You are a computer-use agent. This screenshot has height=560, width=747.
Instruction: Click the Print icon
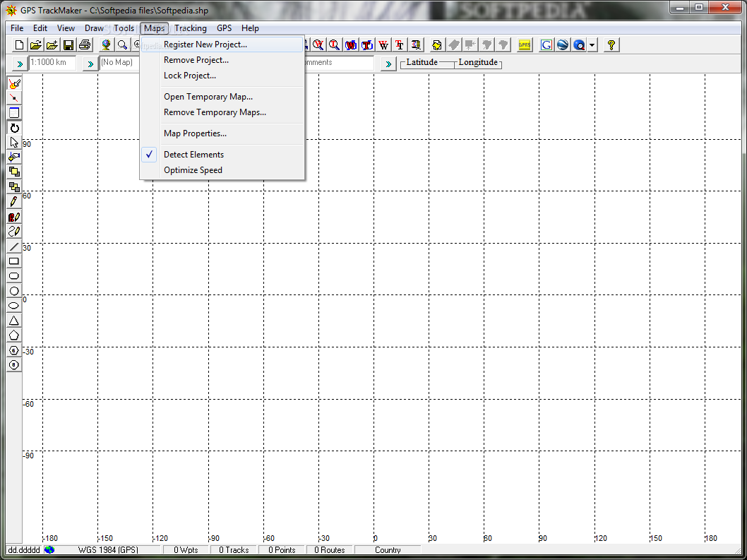pos(85,44)
